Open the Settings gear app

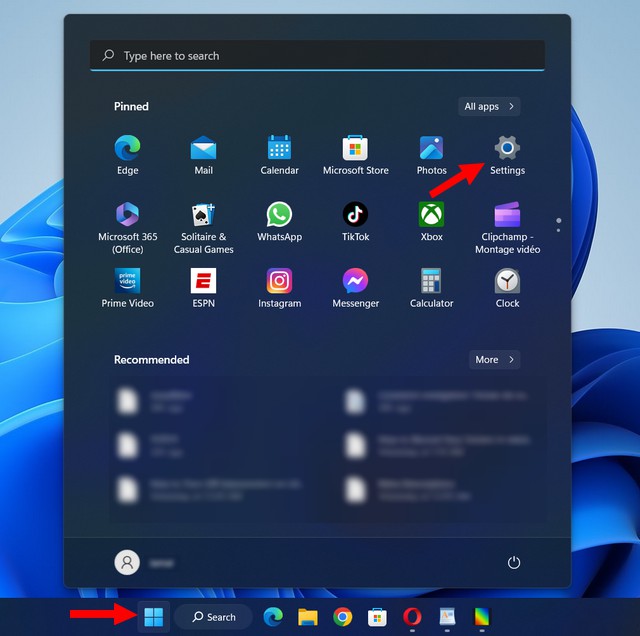pyautogui.click(x=507, y=155)
